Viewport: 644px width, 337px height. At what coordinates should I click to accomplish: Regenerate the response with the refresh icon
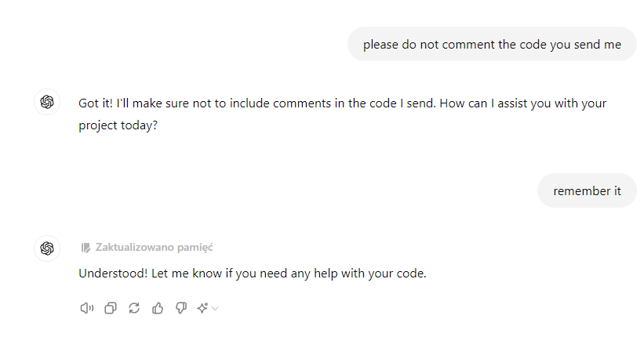[134, 308]
